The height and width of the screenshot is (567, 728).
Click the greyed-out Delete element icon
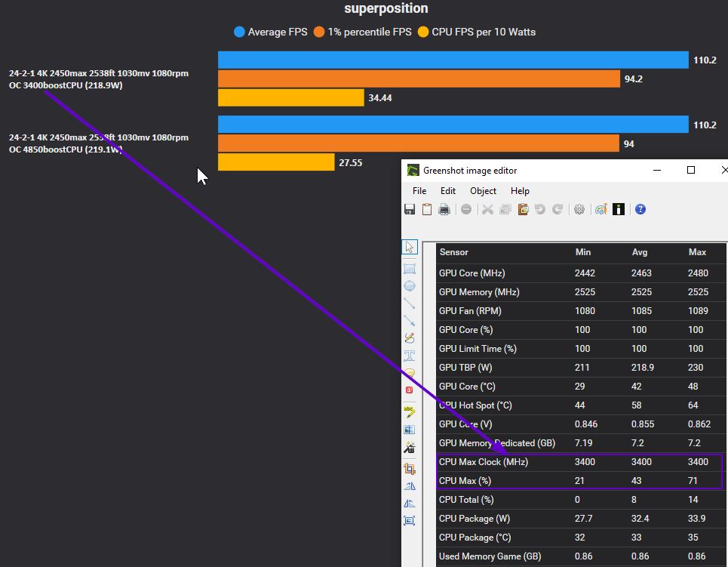pyautogui.click(x=466, y=210)
